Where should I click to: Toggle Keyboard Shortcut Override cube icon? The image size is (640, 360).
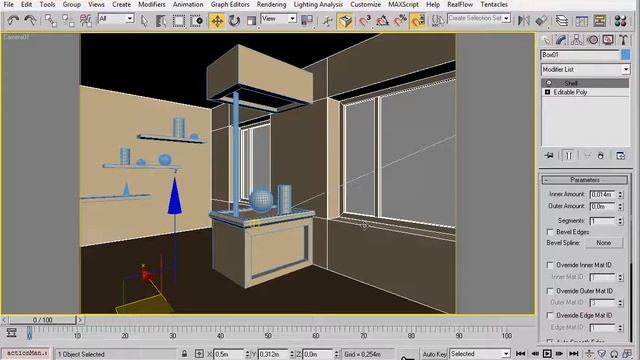tap(345, 20)
